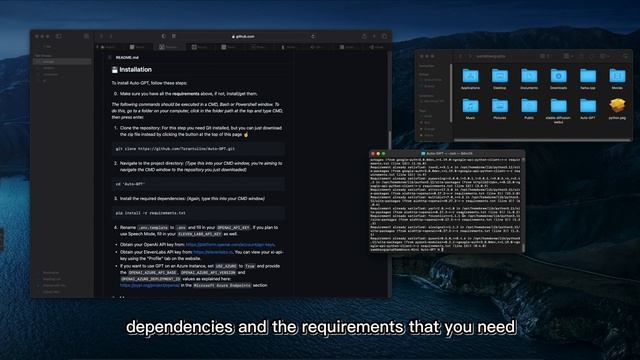
Task: Go back in Safari
Action: (102, 36)
